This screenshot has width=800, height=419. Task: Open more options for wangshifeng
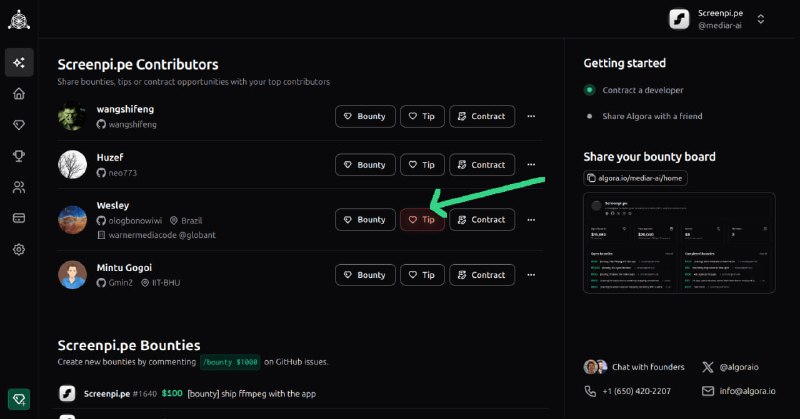(x=531, y=116)
